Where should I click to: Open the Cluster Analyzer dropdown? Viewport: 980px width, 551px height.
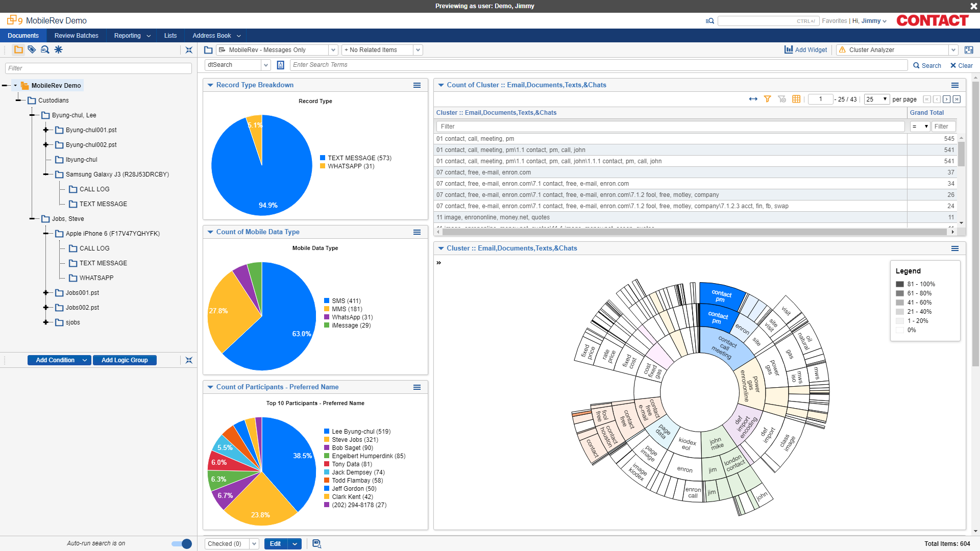(x=953, y=50)
